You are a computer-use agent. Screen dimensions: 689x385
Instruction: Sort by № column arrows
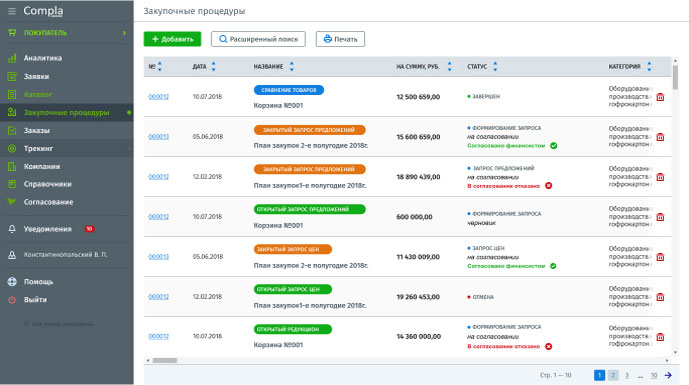click(x=160, y=66)
